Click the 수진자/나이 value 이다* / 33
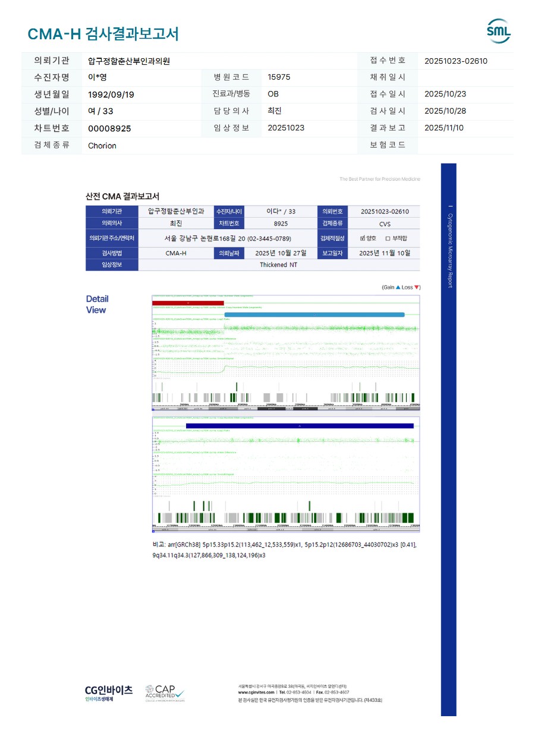This screenshot has height=756, width=535. [281, 211]
